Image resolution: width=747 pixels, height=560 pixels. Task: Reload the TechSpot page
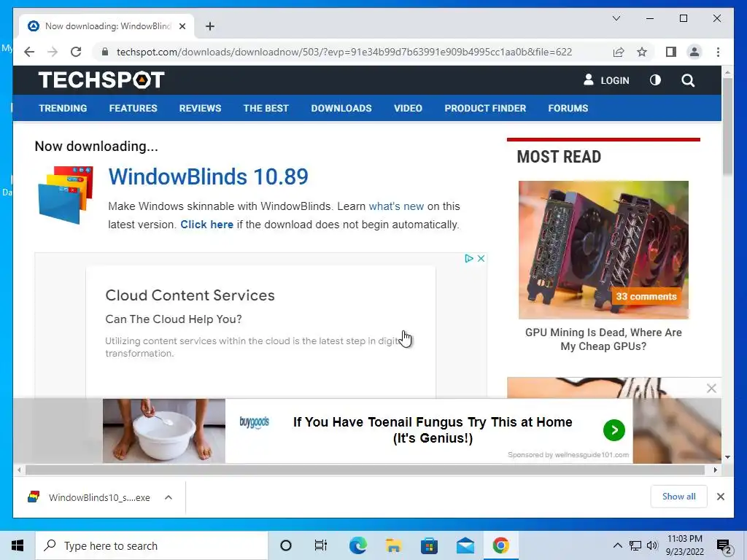(x=76, y=52)
